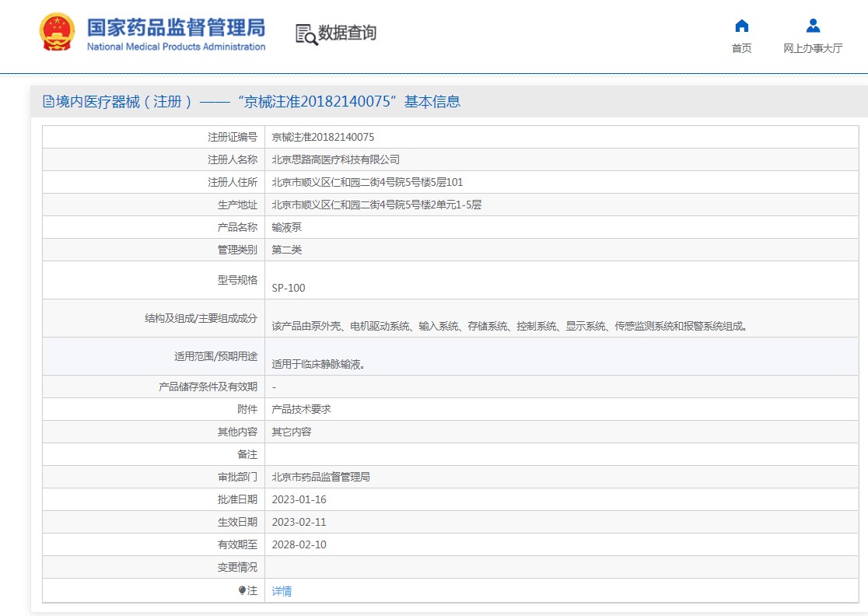Click attachment value 产品技术要求

(x=301, y=409)
